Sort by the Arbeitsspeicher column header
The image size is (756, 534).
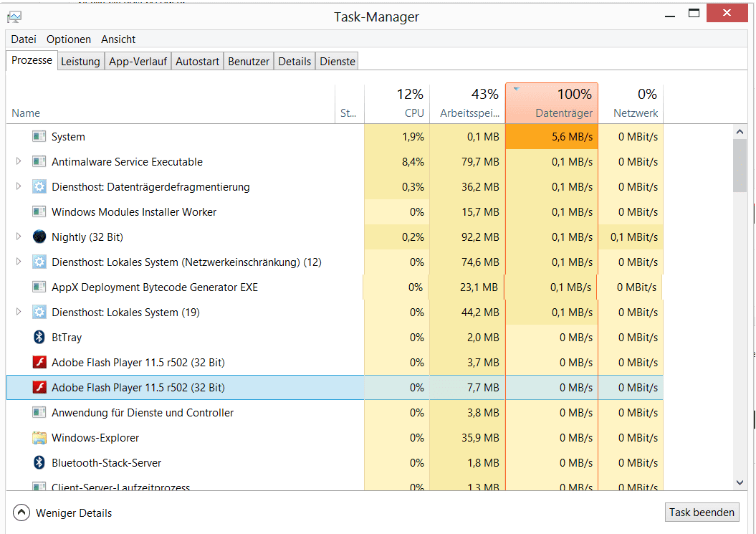(467, 104)
